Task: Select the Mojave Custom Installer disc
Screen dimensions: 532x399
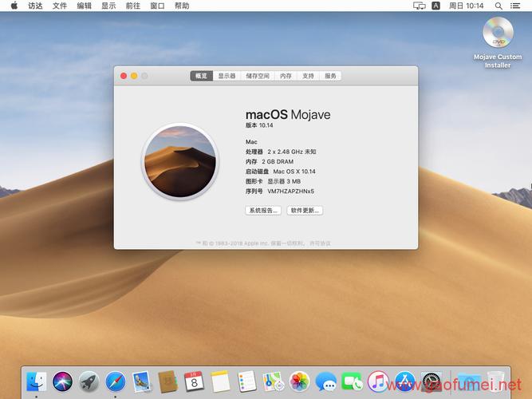Action: pyautogui.click(x=498, y=42)
